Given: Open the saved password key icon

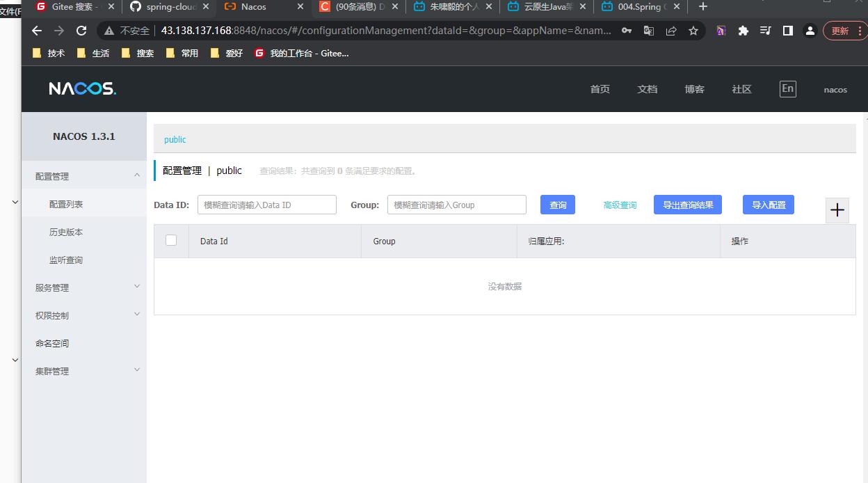Looking at the screenshot, I should pos(627,31).
